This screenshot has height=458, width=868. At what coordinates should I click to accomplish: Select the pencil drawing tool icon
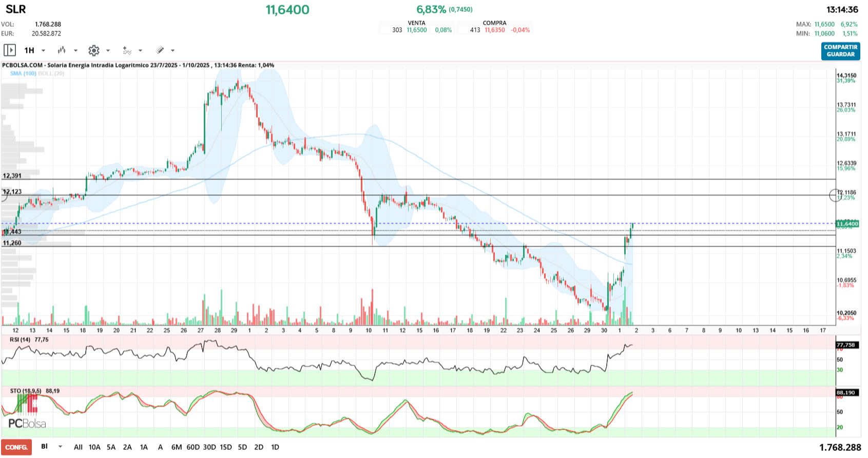160,50
